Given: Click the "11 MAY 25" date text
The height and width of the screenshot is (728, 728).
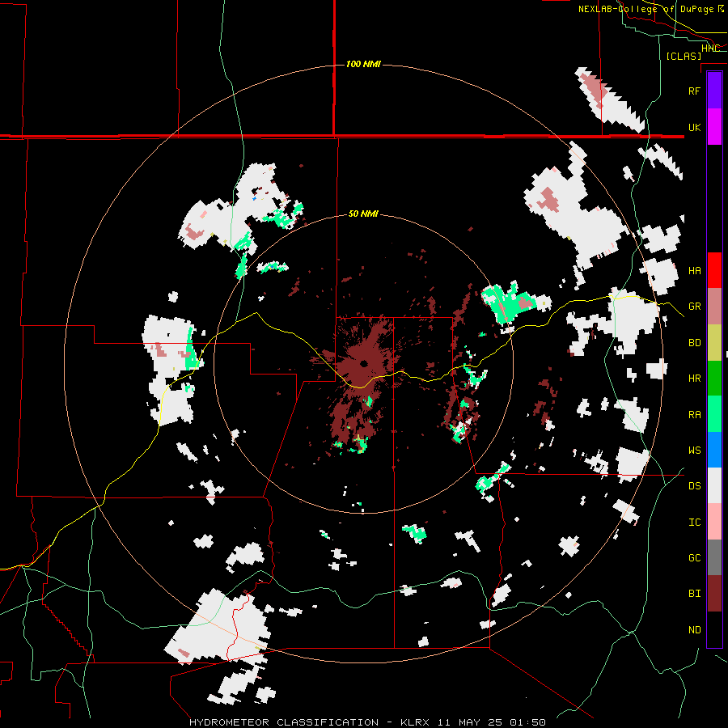Looking at the screenshot, I should point(469,722).
